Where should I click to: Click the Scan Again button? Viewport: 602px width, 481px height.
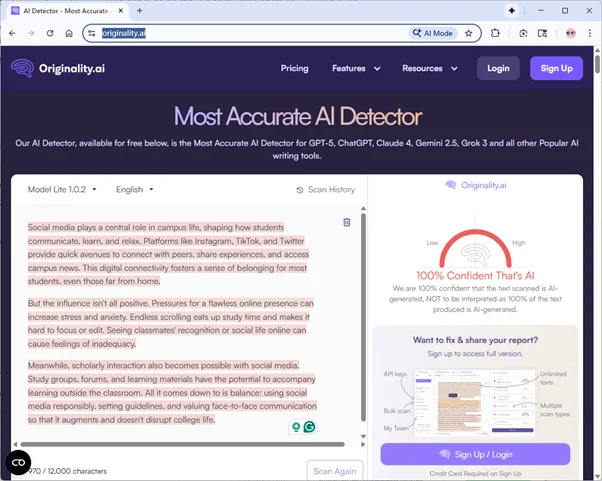point(334,471)
